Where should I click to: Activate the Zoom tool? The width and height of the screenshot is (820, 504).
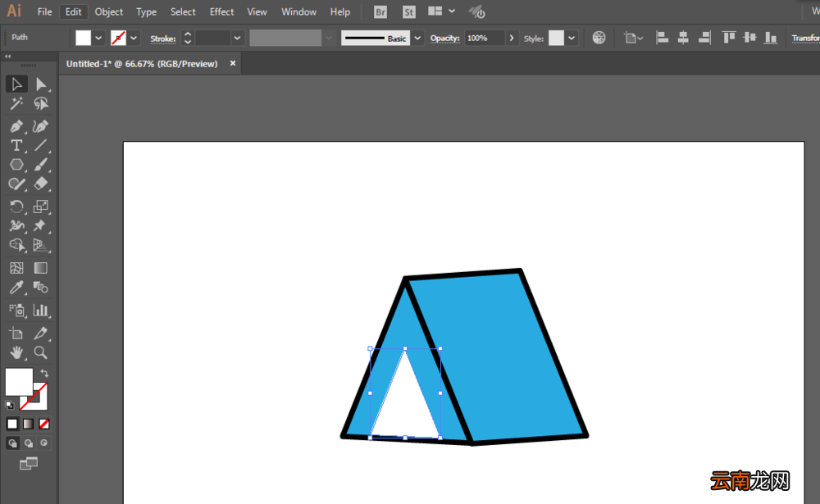coord(41,352)
